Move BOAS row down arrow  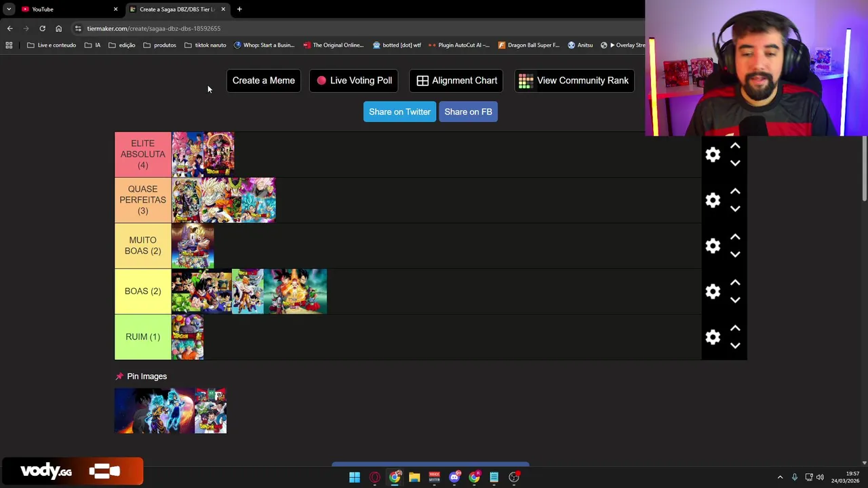(735, 300)
